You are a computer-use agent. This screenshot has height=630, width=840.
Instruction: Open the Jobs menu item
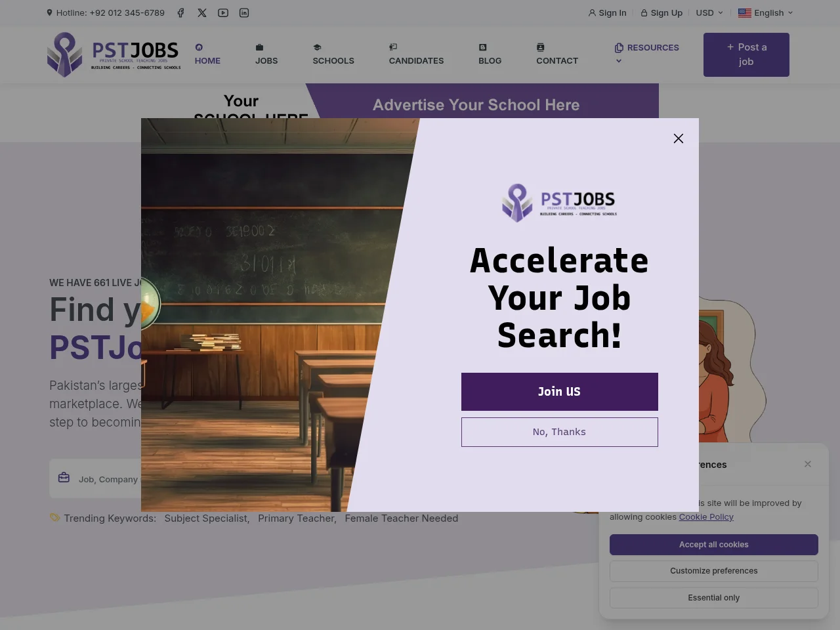coord(266,54)
